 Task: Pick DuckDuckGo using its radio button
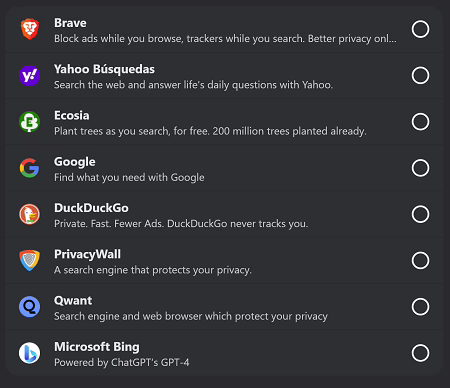coord(420,214)
